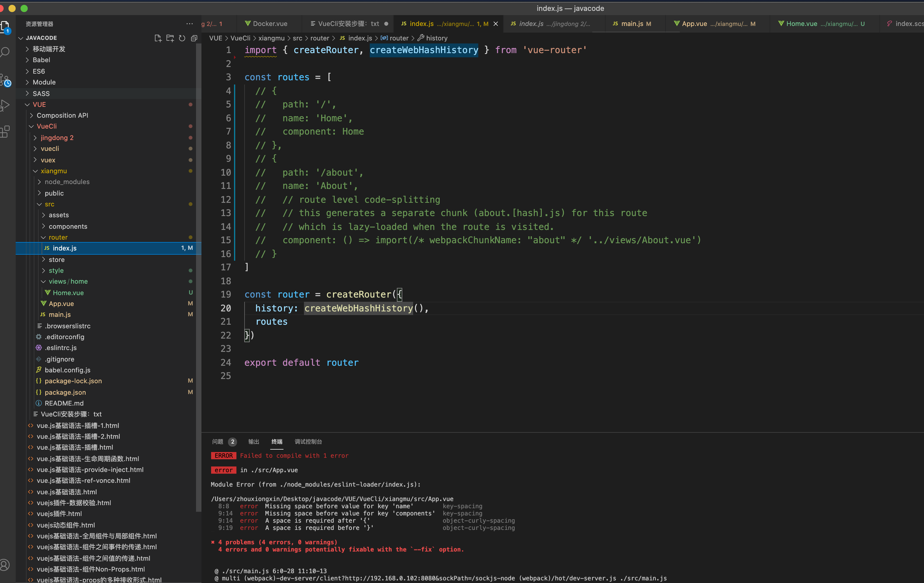924x583 pixels.
Task: Select the 终端 terminal panel tab
Action: [277, 442]
